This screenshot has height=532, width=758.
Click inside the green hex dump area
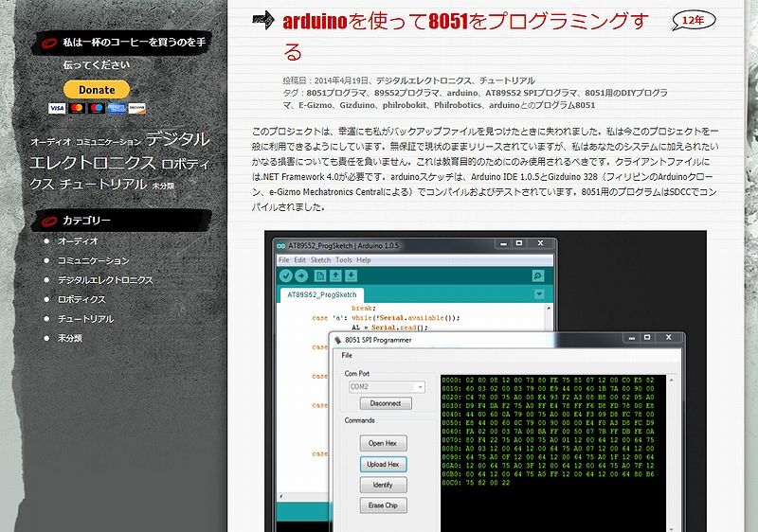tap(553, 452)
